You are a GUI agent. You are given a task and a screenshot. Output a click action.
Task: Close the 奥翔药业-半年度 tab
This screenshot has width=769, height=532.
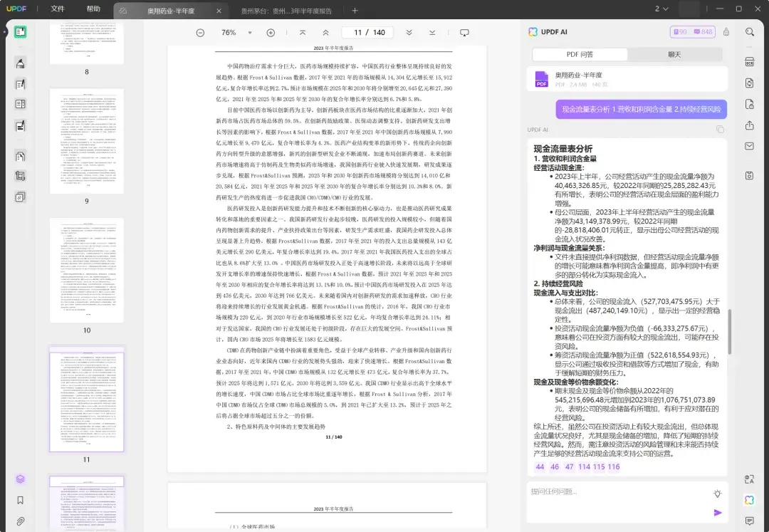point(219,11)
